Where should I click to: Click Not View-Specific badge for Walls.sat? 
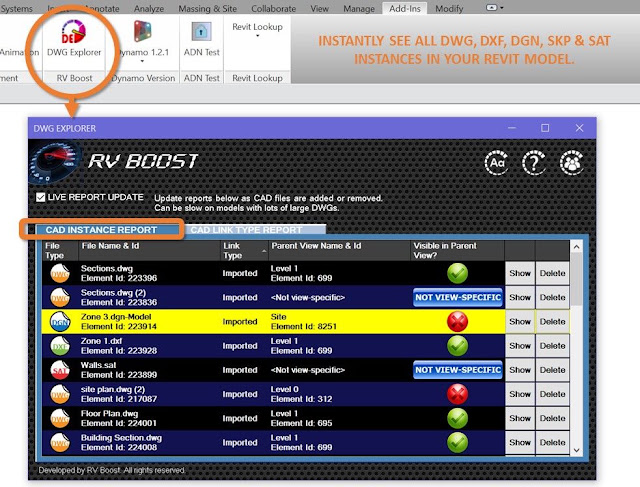pos(458,370)
